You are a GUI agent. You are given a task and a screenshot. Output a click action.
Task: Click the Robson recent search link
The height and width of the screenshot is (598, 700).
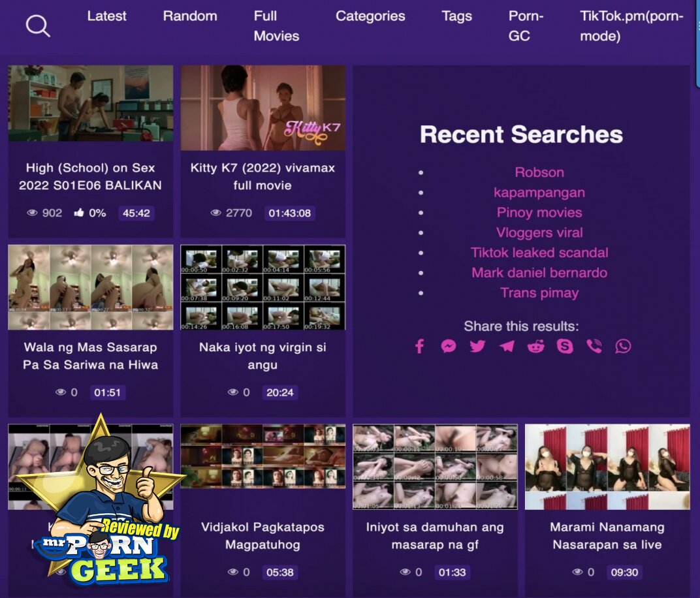click(x=539, y=172)
